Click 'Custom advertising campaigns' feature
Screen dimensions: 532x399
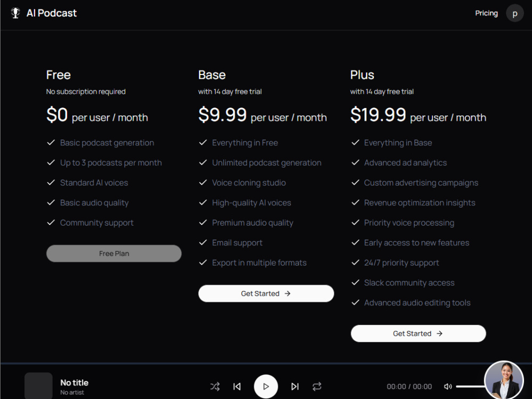(x=421, y=183)
